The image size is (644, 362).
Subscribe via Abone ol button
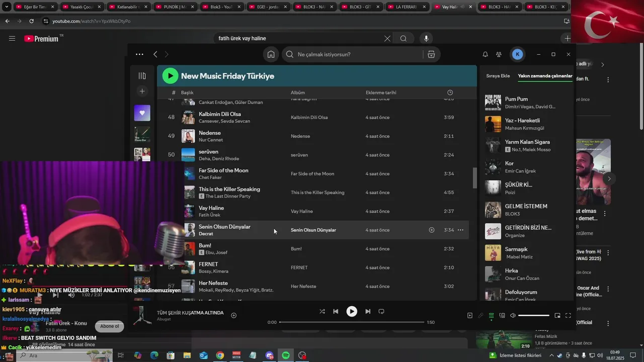[x=109, y=326]
